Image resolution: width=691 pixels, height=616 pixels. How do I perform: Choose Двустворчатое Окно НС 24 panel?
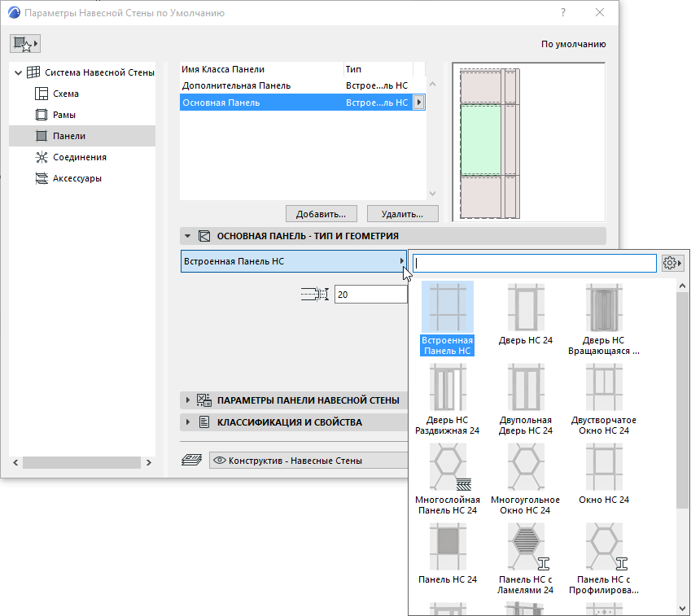[603, 400]
